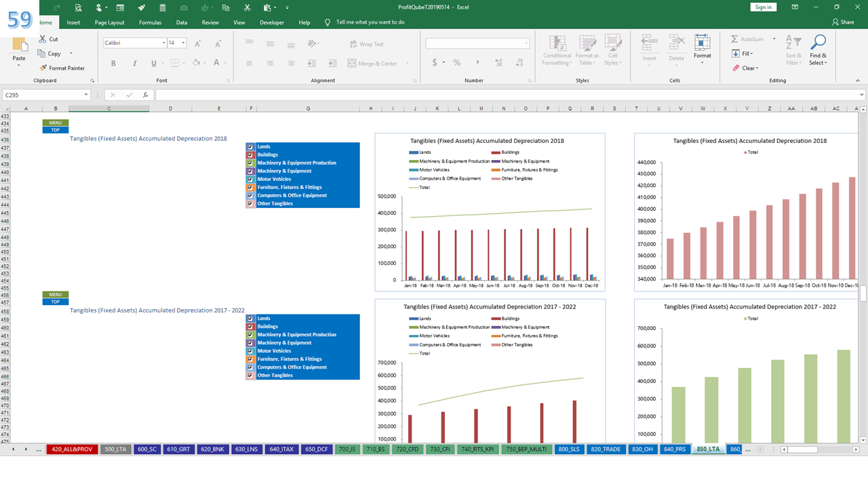
Task: Click Wrap Text
Action: tap(366, 44)
